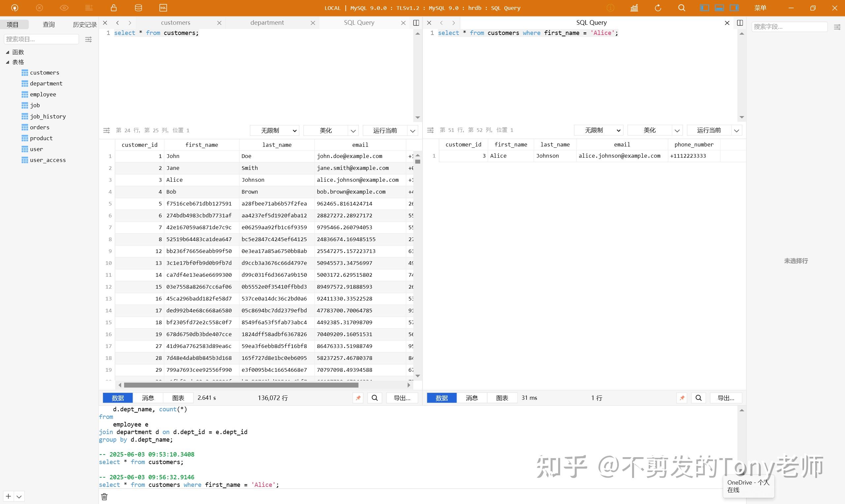The width and height of the screenshot is (845, 504).
Task: Toggle the bottom panel layout
Action: (x=719, y=8)
